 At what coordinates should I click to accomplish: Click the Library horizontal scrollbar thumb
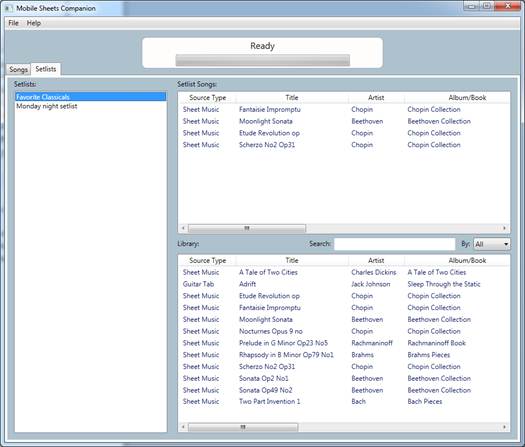243,427
